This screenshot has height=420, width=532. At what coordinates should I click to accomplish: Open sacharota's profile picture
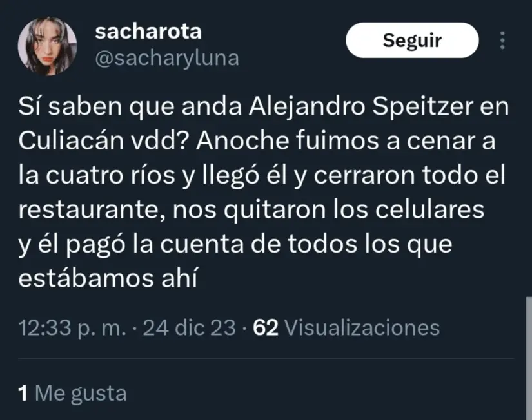(47, 46)
